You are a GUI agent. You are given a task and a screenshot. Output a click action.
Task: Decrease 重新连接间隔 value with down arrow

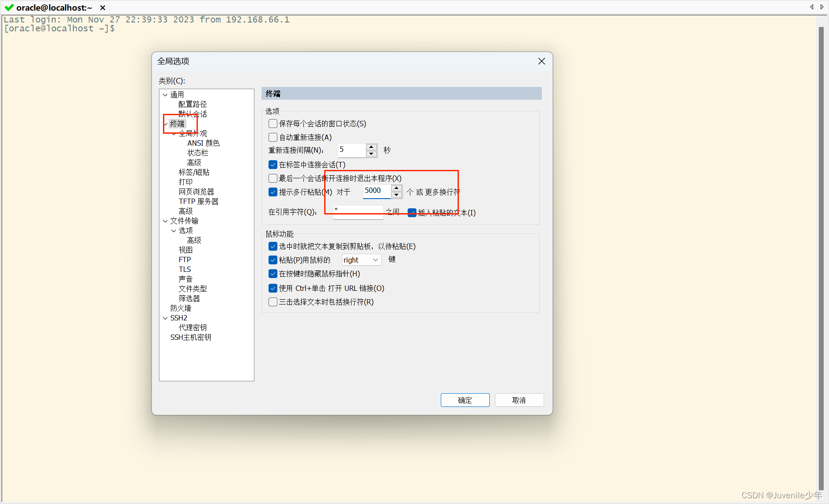(371, 154)
